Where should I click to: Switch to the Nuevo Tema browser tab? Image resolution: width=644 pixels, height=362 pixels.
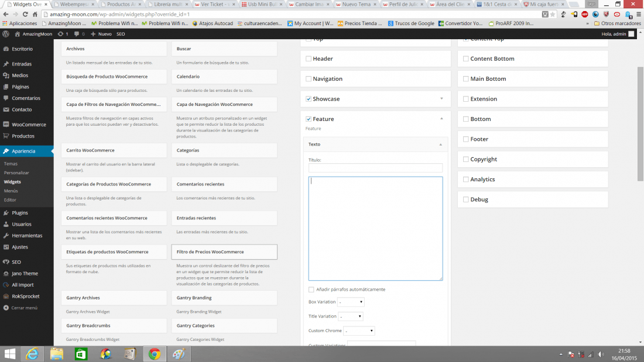point(356,4)
